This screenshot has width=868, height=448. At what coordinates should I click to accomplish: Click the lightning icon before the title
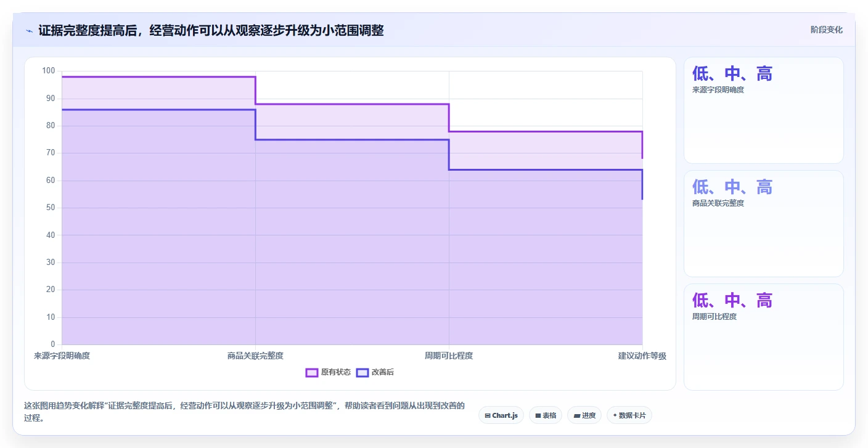click(29, 31)
